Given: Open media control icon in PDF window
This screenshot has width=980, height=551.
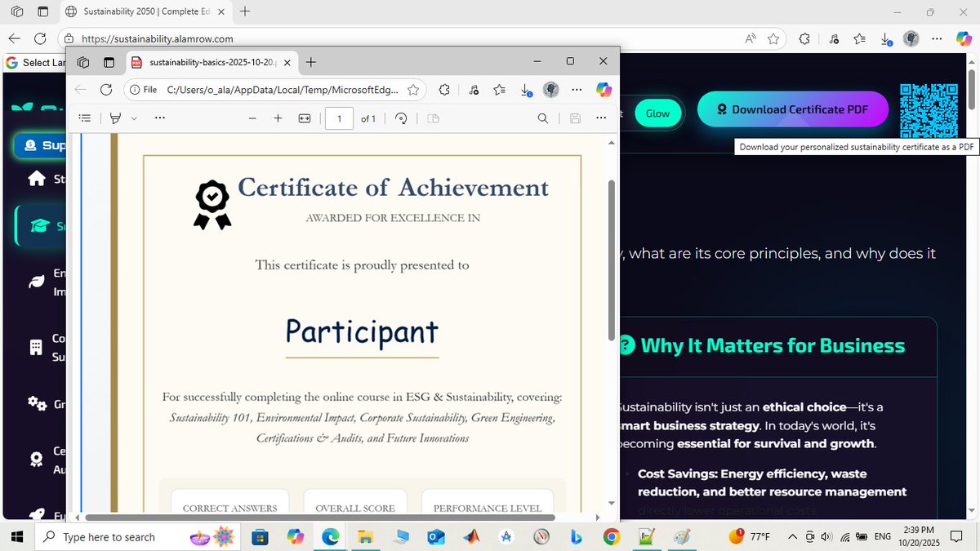Looking at the screenshot, I should (474, 90).
